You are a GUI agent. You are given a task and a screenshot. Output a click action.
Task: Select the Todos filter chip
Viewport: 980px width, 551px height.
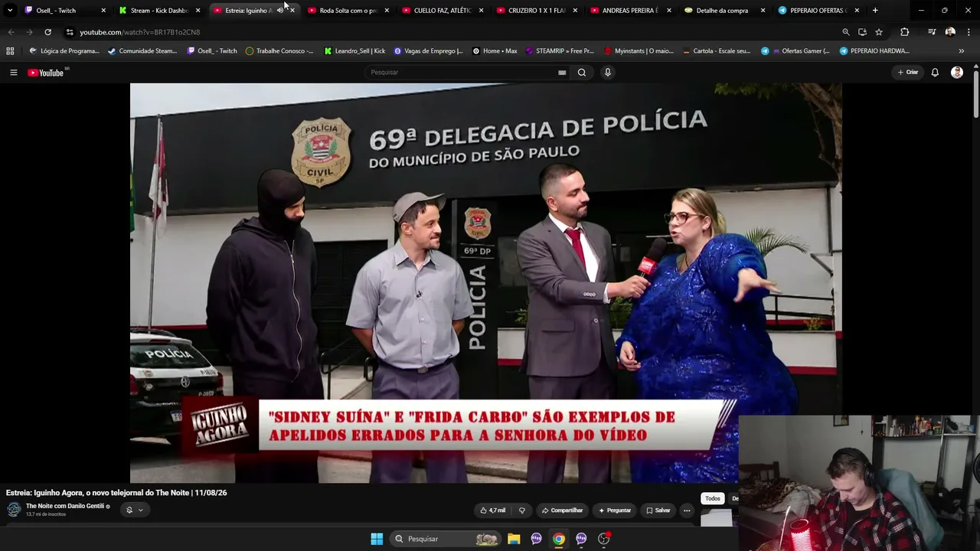pos(713,498)
